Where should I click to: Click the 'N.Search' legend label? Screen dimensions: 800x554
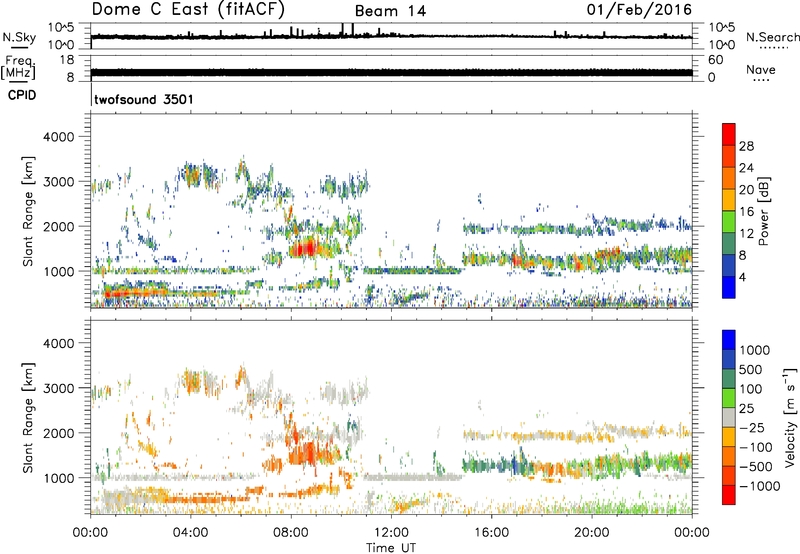coord(772,37)
